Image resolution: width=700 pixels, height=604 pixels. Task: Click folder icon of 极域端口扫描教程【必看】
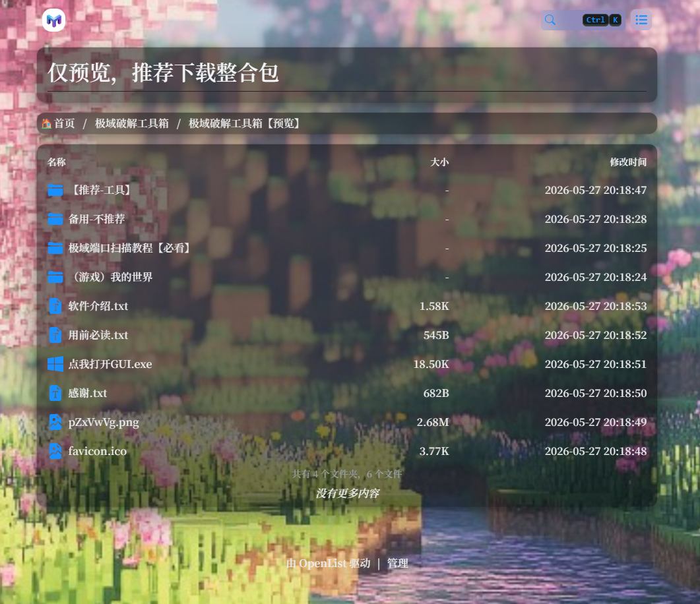click(x=55, y=248)
